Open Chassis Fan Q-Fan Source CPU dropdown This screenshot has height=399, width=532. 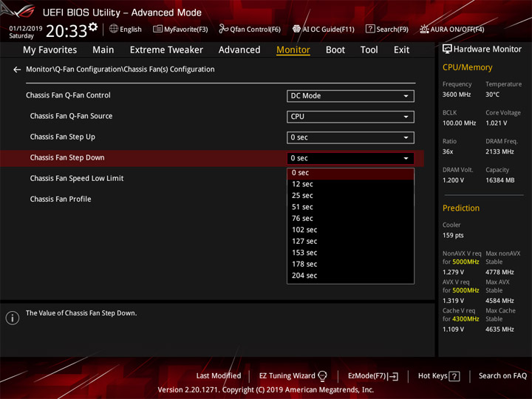pyautogui.click(x=350, y=117)
